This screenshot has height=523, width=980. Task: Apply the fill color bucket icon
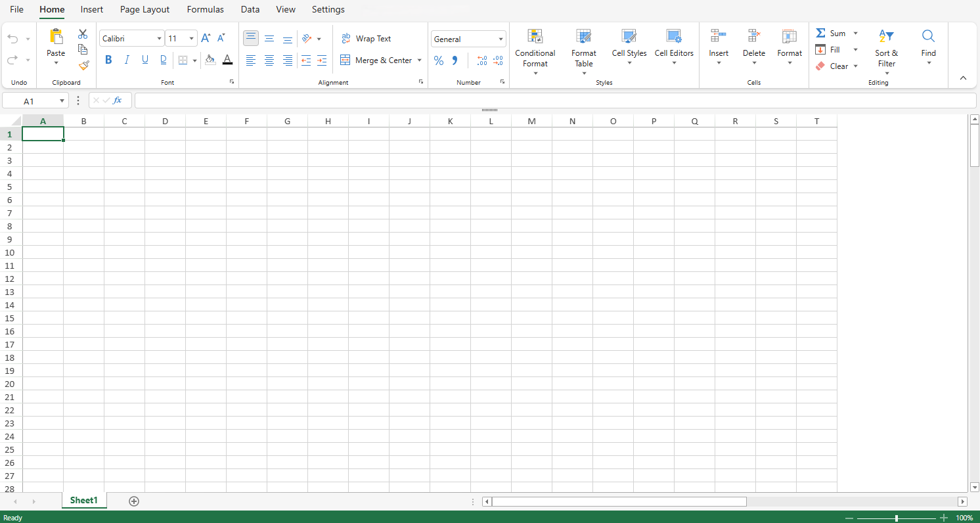click(210, 60)
